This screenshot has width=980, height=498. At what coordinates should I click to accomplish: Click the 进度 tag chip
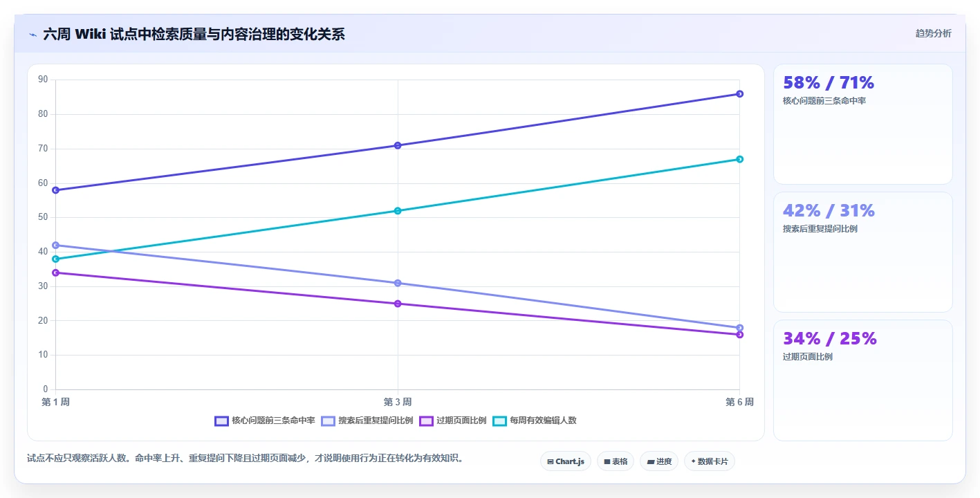pyautogui.click(x=658, y=461)
